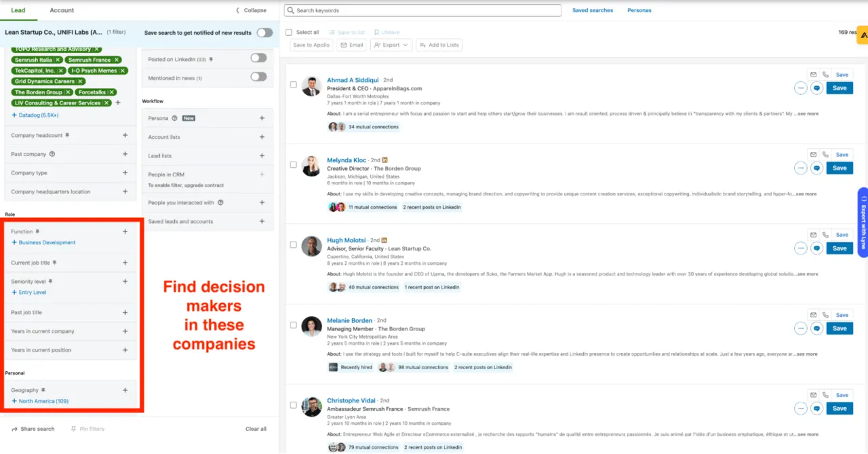Click Save to Apollo button

pyautogui.click(x=311, y=45)
